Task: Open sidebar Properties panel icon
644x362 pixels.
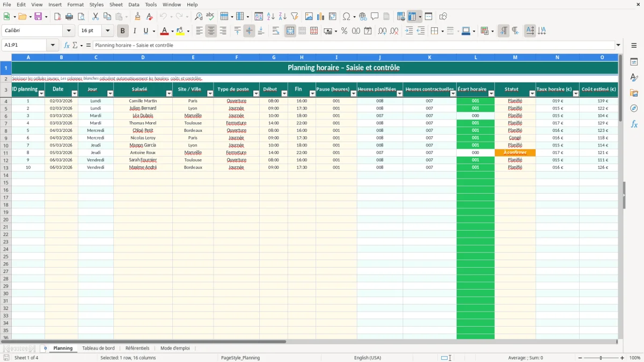Action: click(634, 62)
